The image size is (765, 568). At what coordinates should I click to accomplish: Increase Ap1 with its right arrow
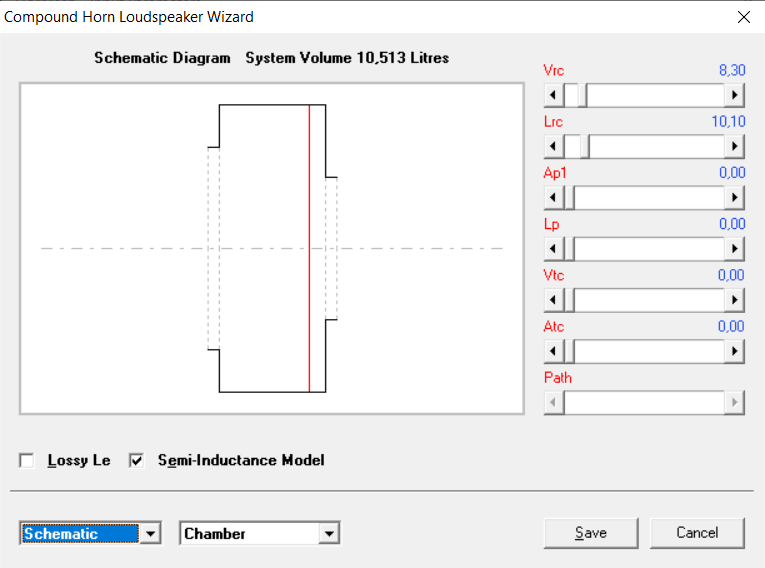[x=734, y=197]
